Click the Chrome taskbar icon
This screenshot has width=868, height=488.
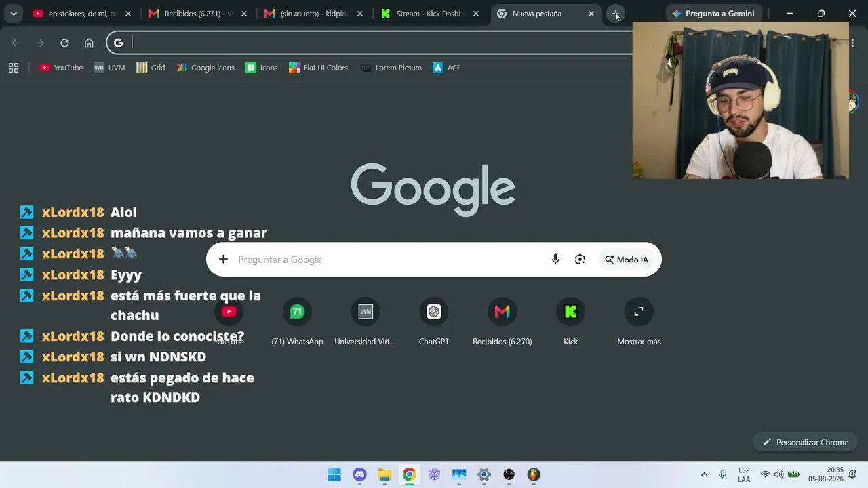pos(410,474)
